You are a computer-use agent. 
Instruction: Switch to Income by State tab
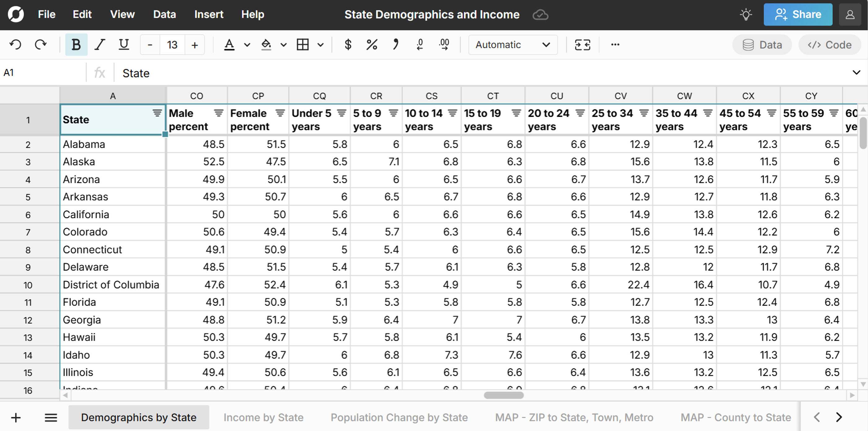[263, 417]
